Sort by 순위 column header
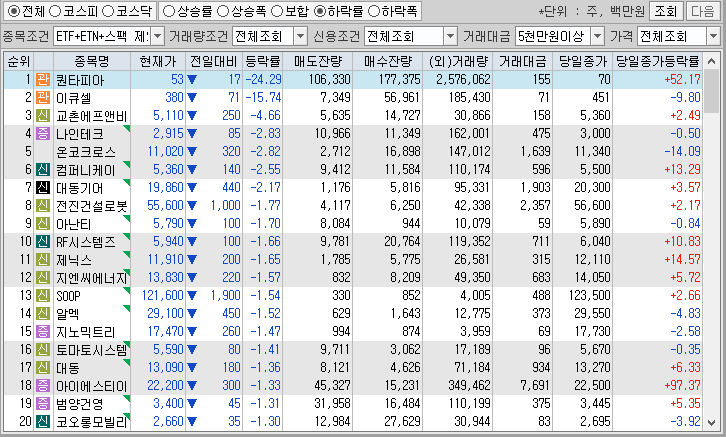Screen dimensions: 726x437 [19, 61]
